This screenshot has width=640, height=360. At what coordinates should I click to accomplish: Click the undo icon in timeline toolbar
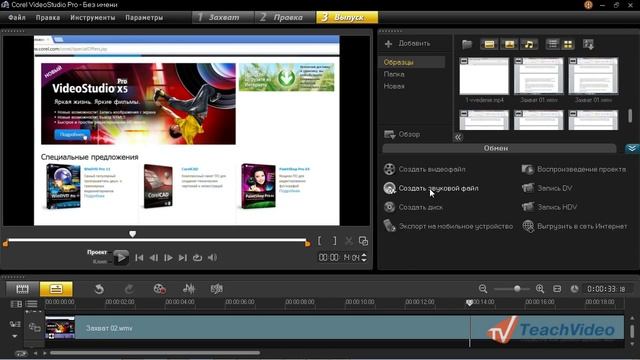point(99,289)
